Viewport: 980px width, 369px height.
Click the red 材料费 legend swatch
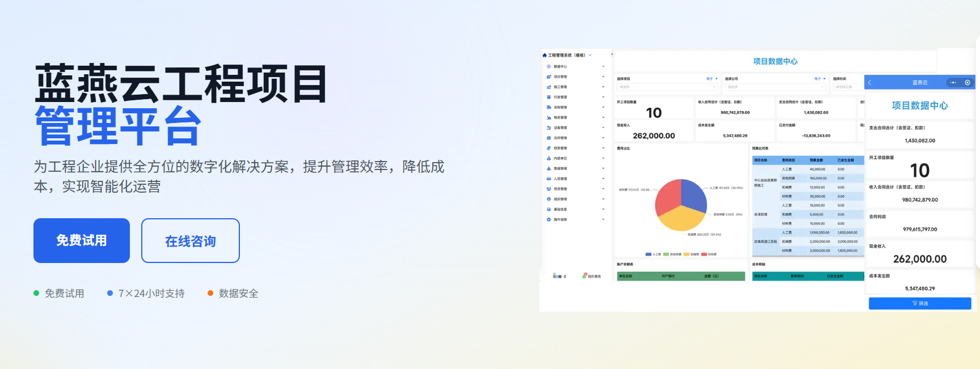pyautogui.click(x=704, y=254)
